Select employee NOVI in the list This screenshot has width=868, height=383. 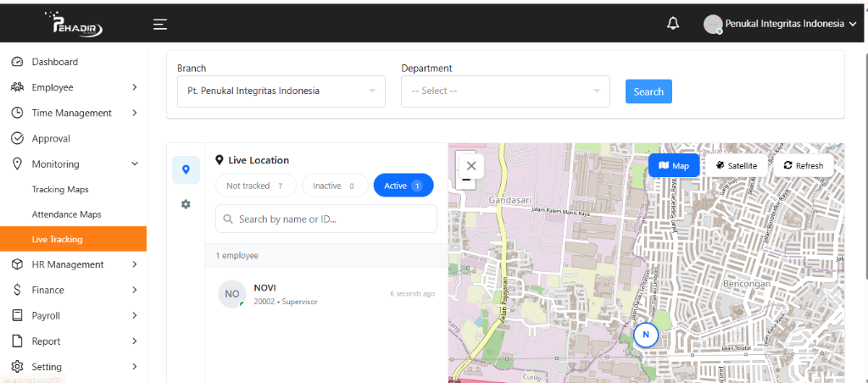326,294
